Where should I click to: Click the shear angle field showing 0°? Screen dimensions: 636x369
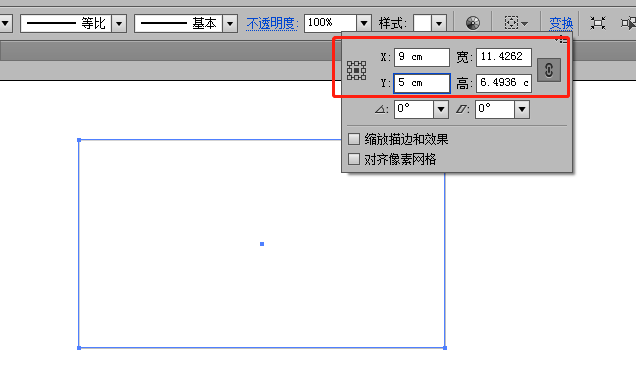tap(495, 109)
